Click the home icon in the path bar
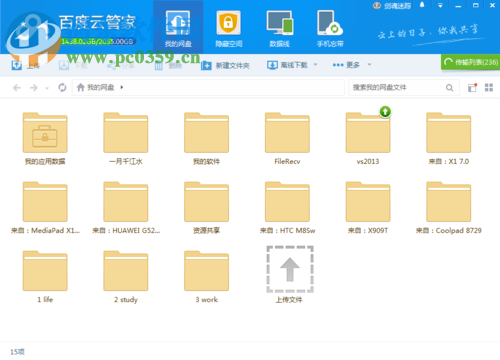This screenshot has width=500, height=360. (x=80, y=87)
